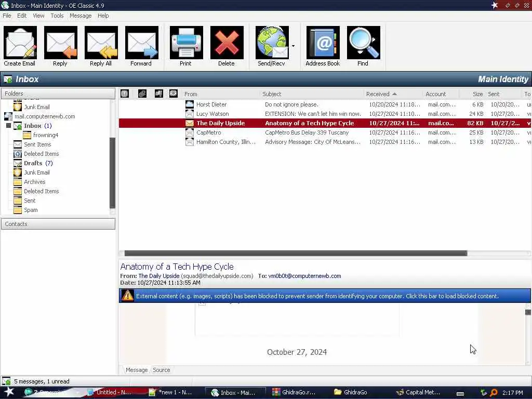Open *new 1 Notepad++ taskbar item
Image resolution: width=532 pixels, height=399 pixels.
point(170,392)
